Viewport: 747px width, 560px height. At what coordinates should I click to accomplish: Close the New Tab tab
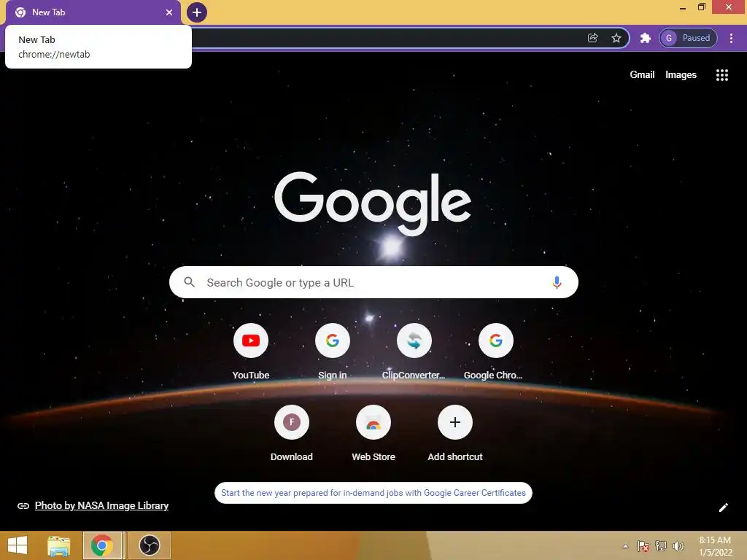tap(169, 12)
